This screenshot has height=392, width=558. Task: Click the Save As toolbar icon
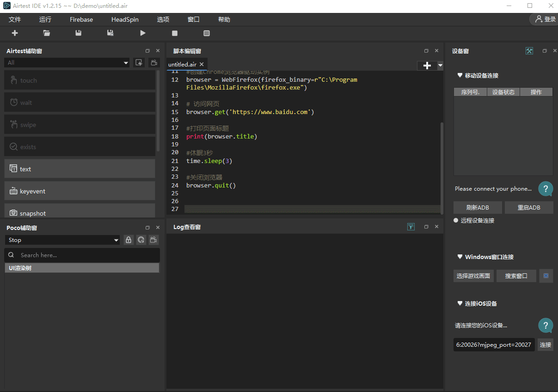110,33
